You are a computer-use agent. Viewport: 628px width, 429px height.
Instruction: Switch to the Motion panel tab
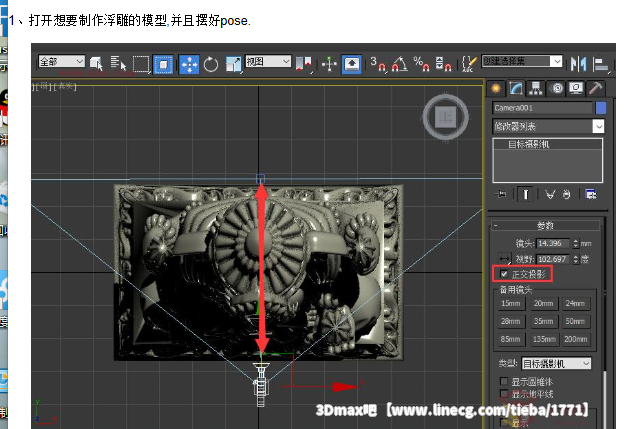(x=556, y=88)
